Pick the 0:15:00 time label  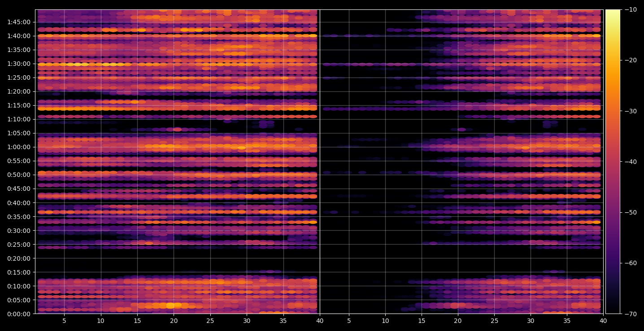pos(18,272)
